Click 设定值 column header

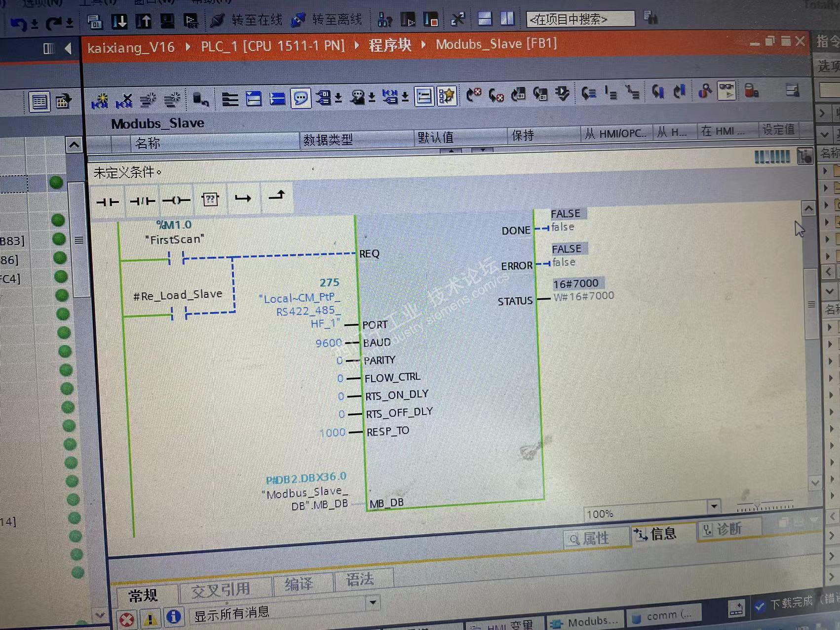[x=778, y=130]
